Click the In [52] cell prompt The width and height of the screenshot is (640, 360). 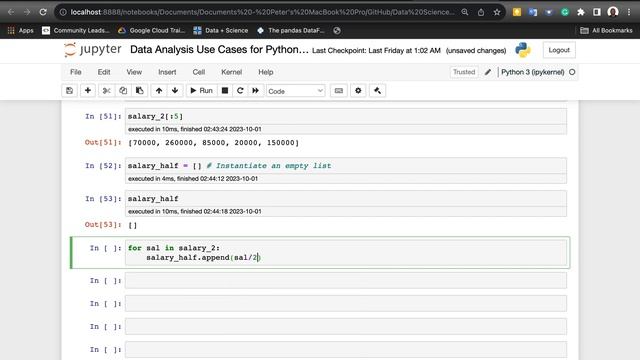pyautogui.click(x=103, y=166)
